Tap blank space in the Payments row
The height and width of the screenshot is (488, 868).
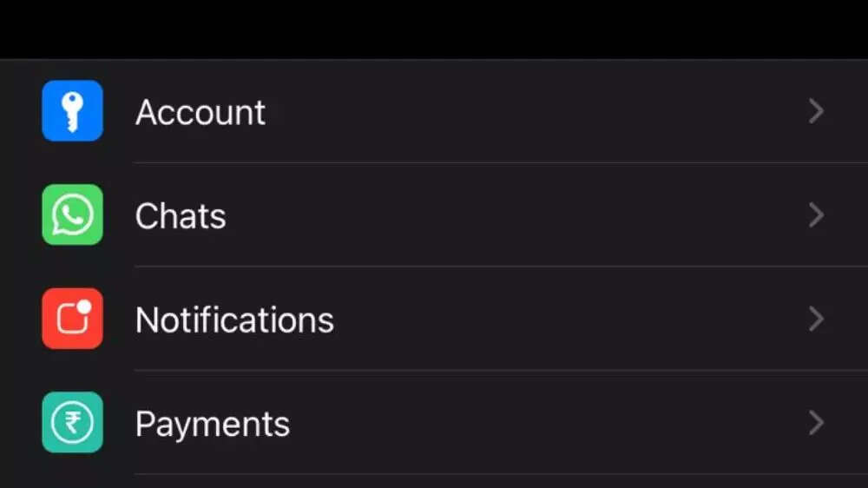[x=538, y=423]
